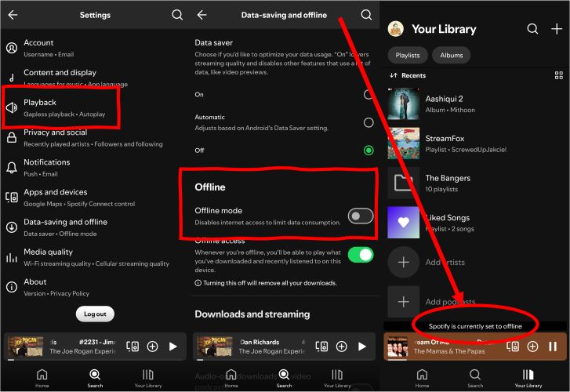Open the Recents sort order selector
The width and height of the screenshot is (570, 392).
(408, 75)
